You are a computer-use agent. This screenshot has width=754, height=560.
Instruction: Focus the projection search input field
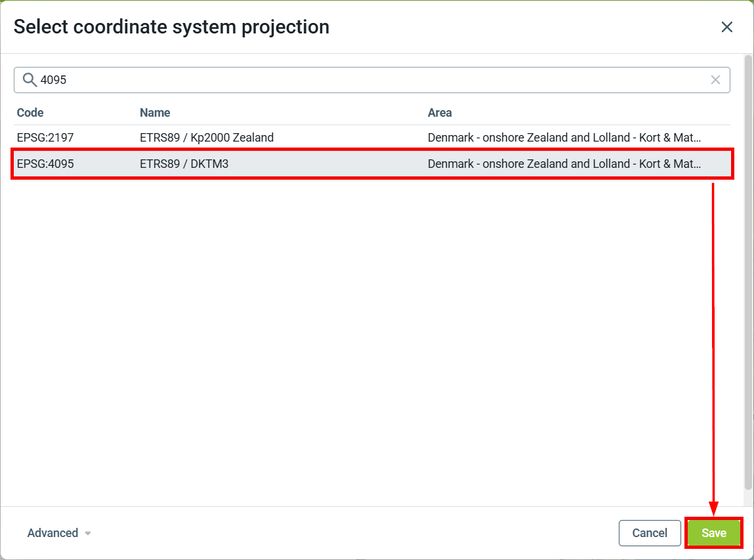[x=371, y=80]
